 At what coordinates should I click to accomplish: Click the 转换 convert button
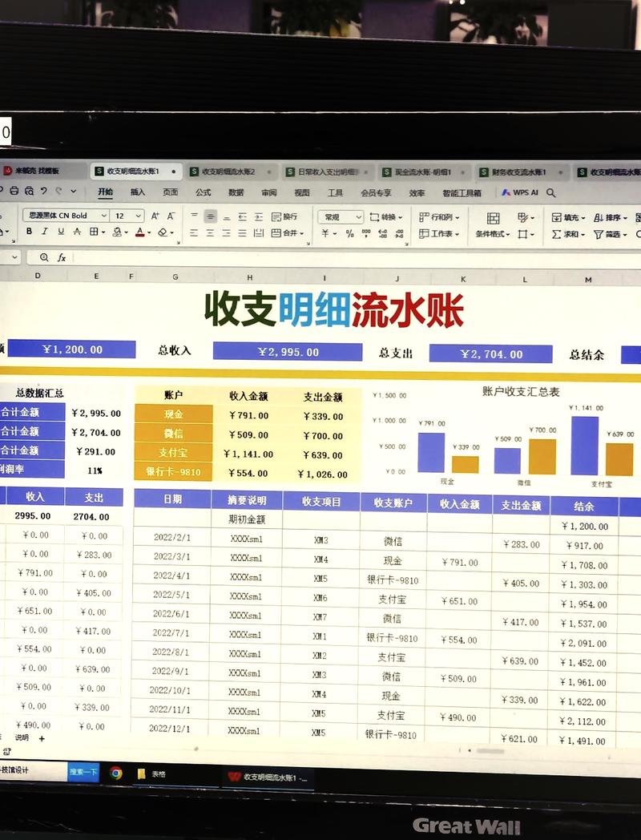pyautogui.click(x=385, y=217)
